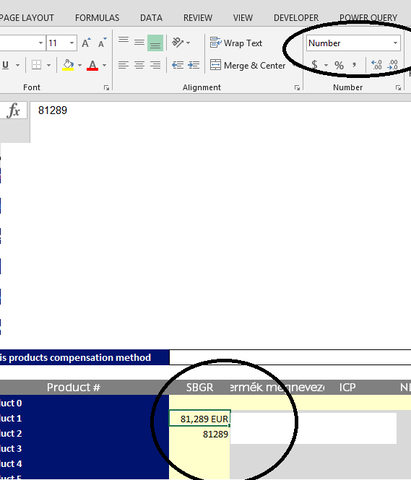The width and height of the screenshot is (411, 480).
Task: Open the Number format dropdown
Action: [x=353, y=43]
